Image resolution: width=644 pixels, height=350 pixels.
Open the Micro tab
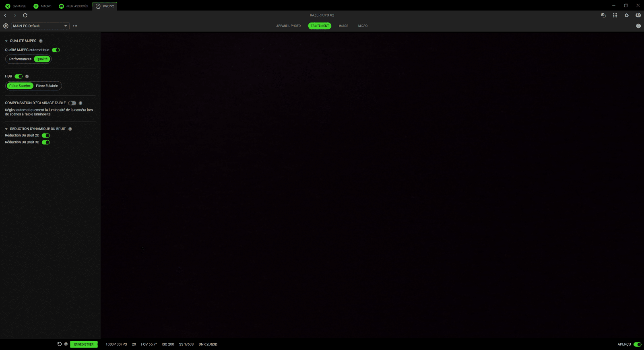(363, 26)
